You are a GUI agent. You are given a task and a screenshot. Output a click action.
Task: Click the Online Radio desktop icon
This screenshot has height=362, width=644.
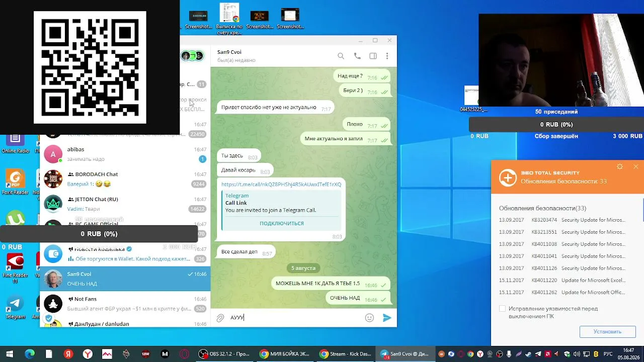[15, 143]
